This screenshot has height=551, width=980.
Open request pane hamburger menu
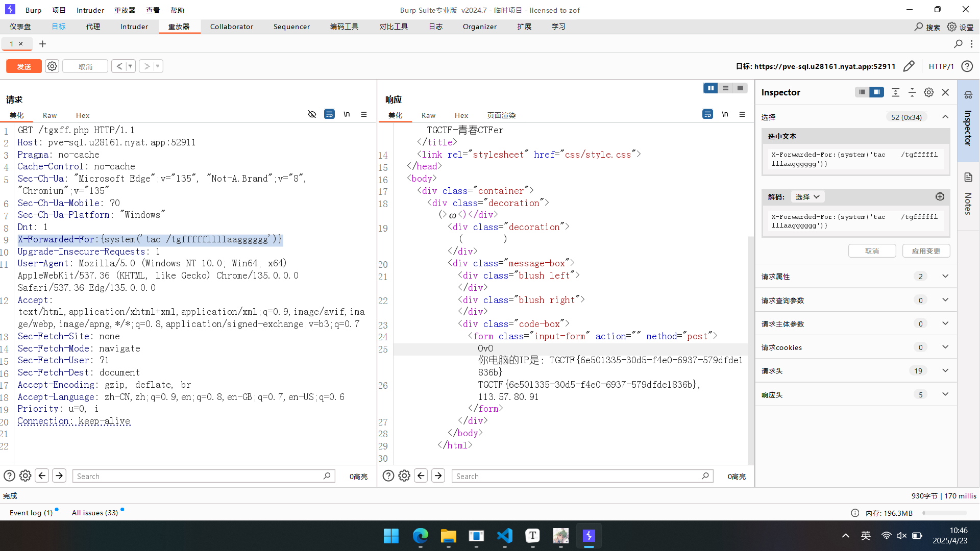(364, 114)
